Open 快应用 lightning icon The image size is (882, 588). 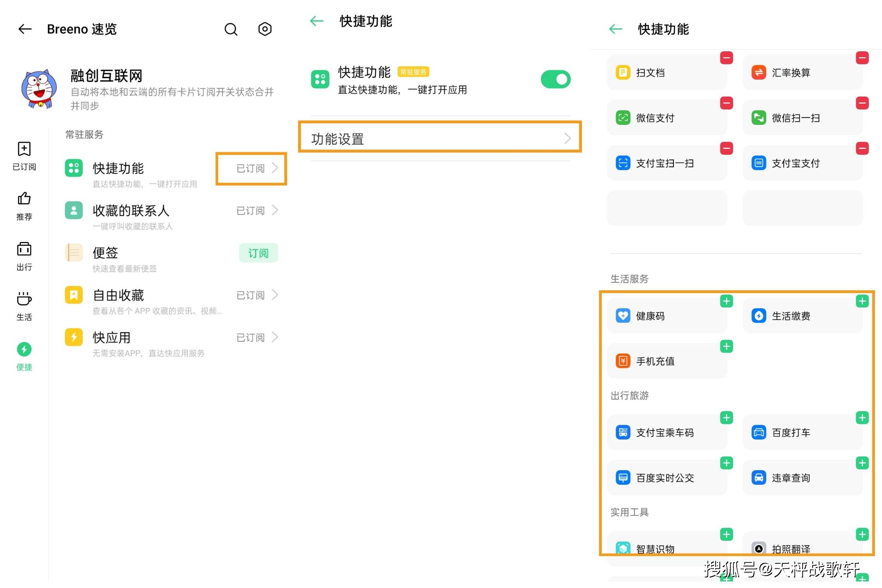[74, 338]
